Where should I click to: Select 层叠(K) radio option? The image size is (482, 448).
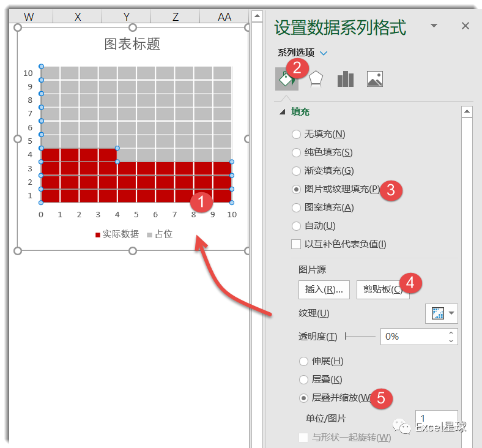304,379
